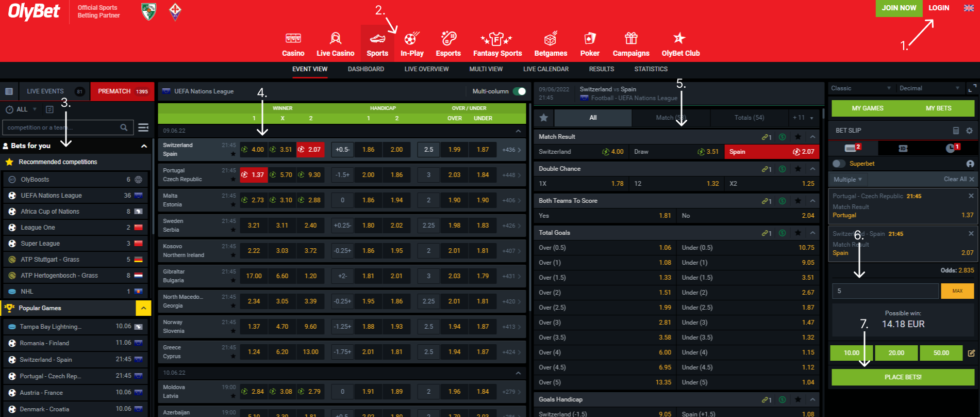
Task: Open the Decimal odds format dropdown
Action: coord(929,88)
